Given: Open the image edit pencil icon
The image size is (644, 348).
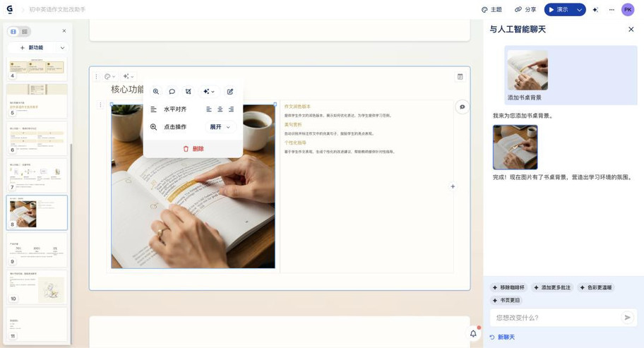Looking at the screenshot, I should 230,92.
